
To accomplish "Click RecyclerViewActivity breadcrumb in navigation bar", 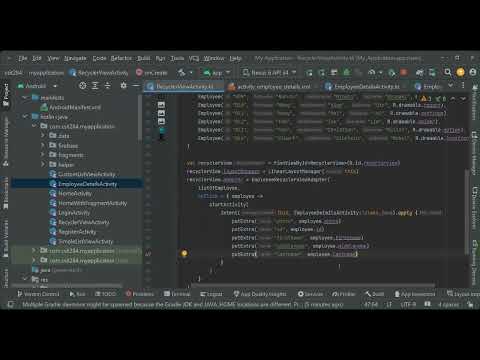I will [99, 72].
